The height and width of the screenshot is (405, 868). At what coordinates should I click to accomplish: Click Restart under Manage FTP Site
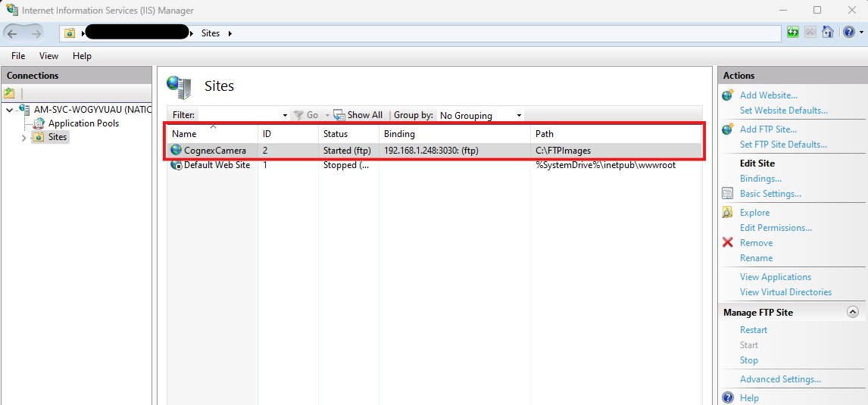753,330
